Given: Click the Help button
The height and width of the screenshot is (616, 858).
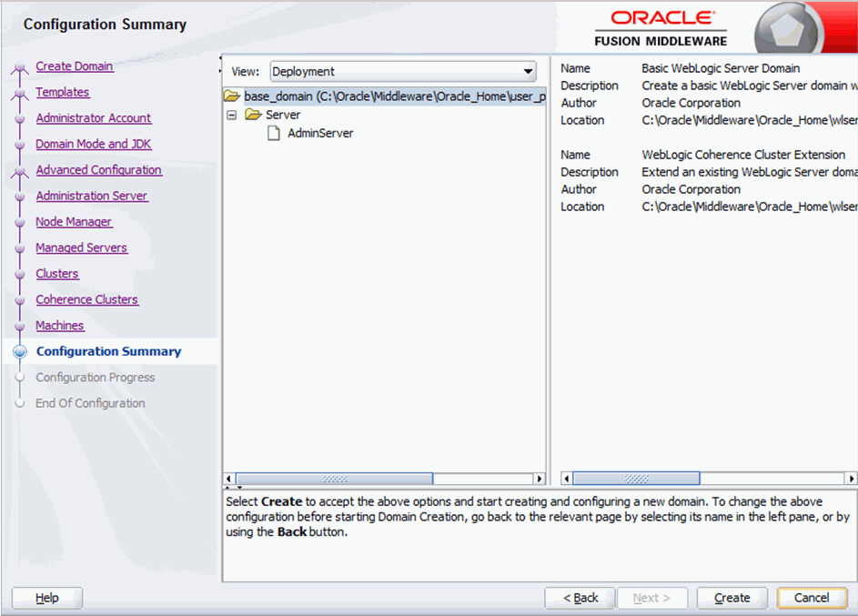Looking at the screenshot, I should [x=45, y=598].
